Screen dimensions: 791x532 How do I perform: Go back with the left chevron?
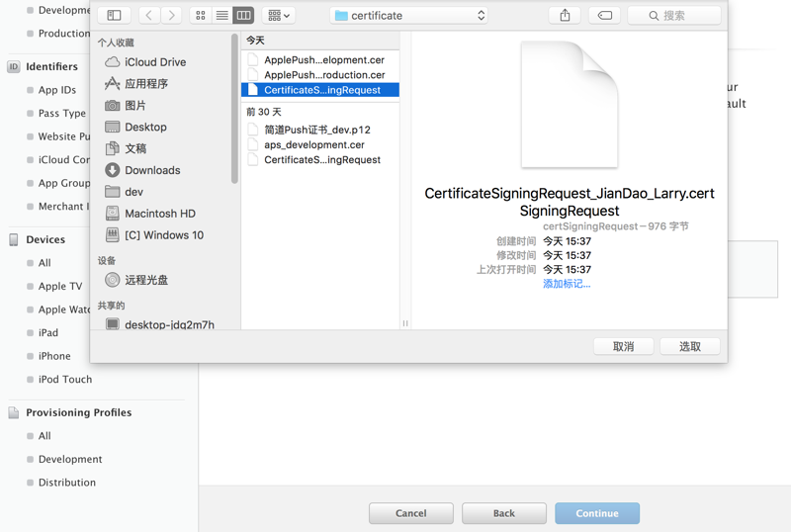[149, 15]
